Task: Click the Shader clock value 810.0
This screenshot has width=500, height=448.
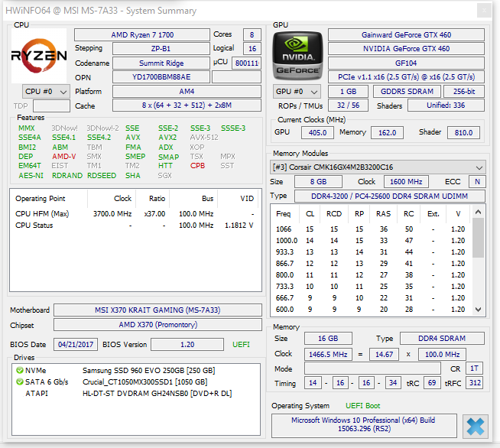Action: click(x=463, y=133)
